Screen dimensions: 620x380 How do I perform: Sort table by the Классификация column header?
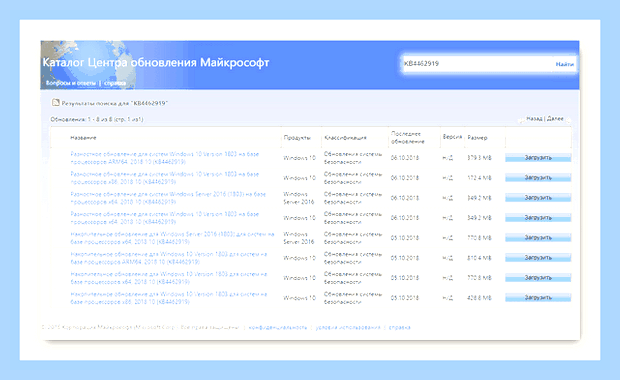(345, 138)
